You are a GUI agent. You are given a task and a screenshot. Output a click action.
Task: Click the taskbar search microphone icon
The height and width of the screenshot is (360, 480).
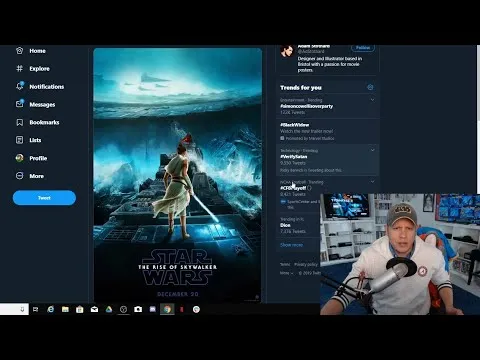(x=22, y=309)
